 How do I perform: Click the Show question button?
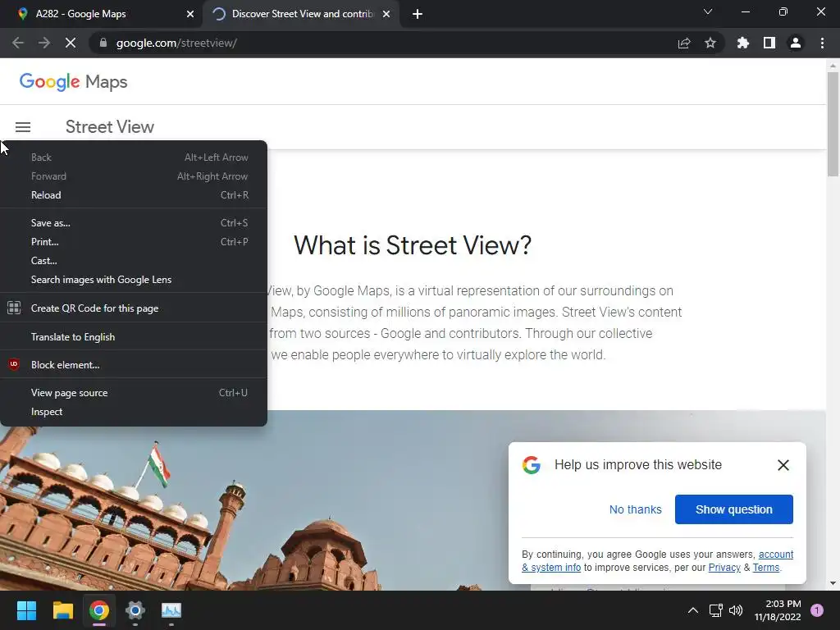pyautogui.click(x=734, y=509)
